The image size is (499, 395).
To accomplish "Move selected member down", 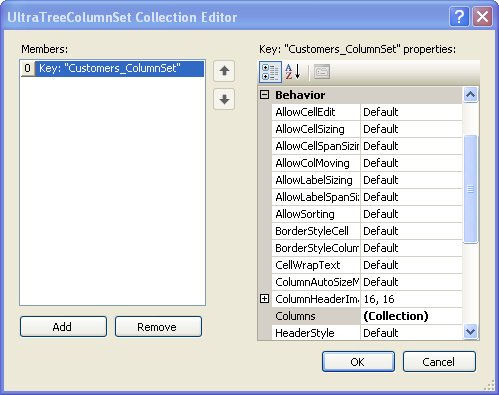I will 224,99.
